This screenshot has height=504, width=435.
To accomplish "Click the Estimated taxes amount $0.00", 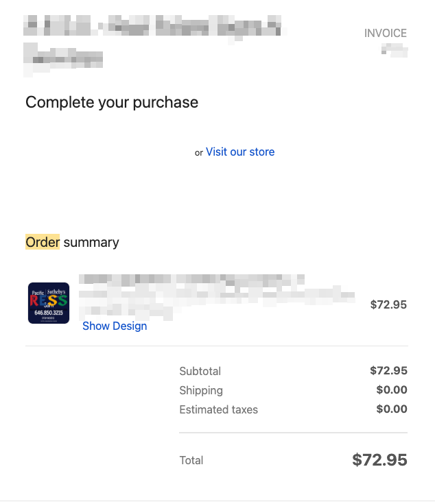I will (392, 409).
